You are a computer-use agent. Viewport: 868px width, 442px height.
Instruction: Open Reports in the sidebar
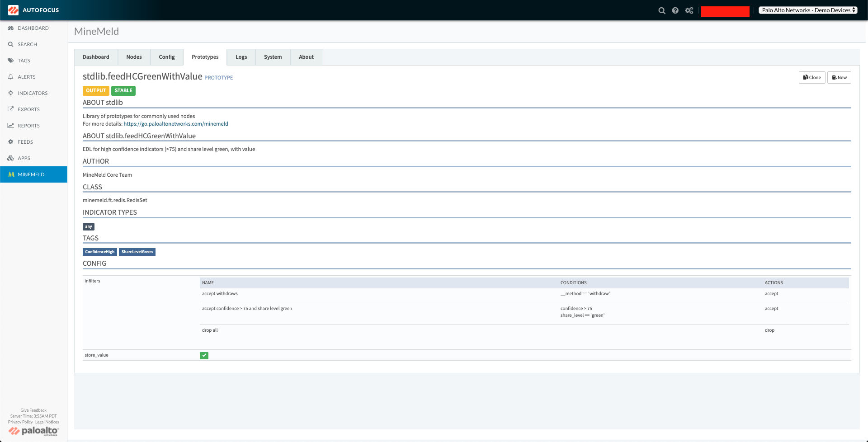click(x=28, y=126)
